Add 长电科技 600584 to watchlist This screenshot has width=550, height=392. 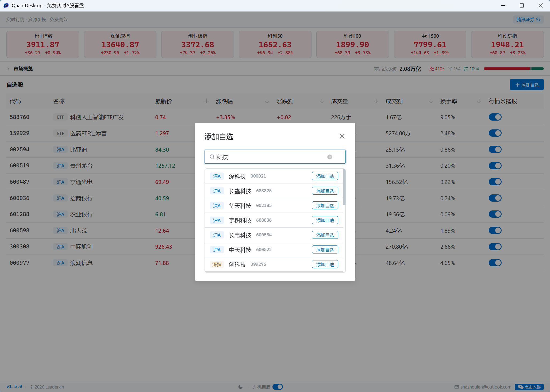[x=325, y=235]
